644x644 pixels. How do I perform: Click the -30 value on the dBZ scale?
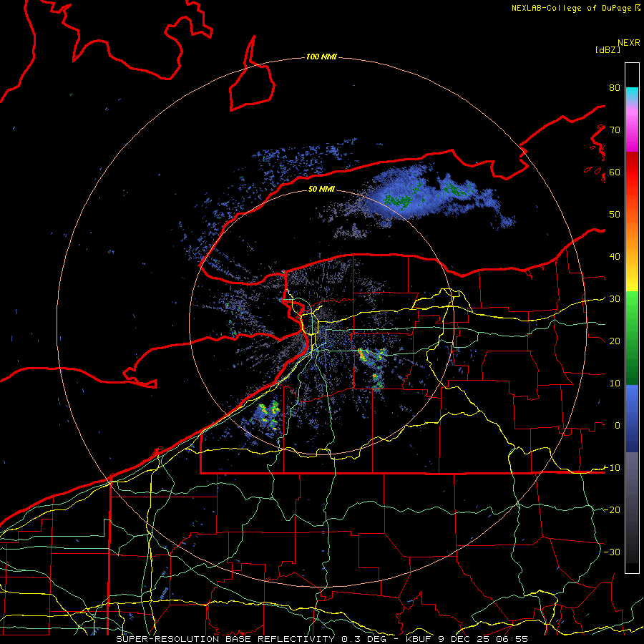pyautogui.click(x=612, y=552)
